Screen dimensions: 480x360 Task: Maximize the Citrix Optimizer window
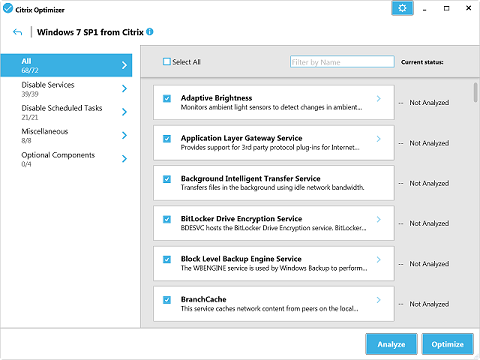click(x=447, y=8)
